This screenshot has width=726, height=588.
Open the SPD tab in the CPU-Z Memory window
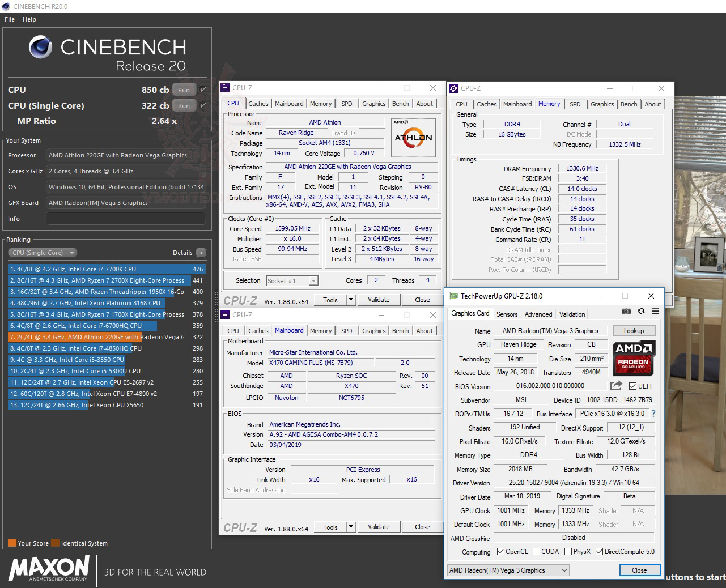coord(575,104)
